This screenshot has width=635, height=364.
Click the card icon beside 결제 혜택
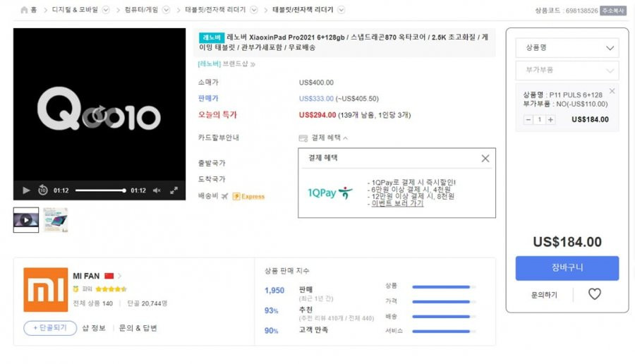(303, 138)
